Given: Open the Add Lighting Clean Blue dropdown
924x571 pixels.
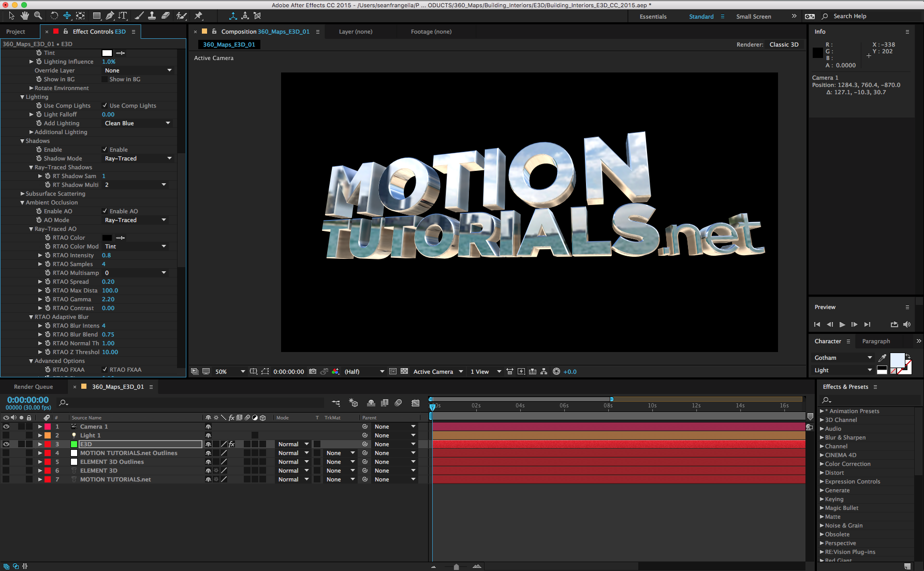Looking at the screenshot, I should [138, 123].
